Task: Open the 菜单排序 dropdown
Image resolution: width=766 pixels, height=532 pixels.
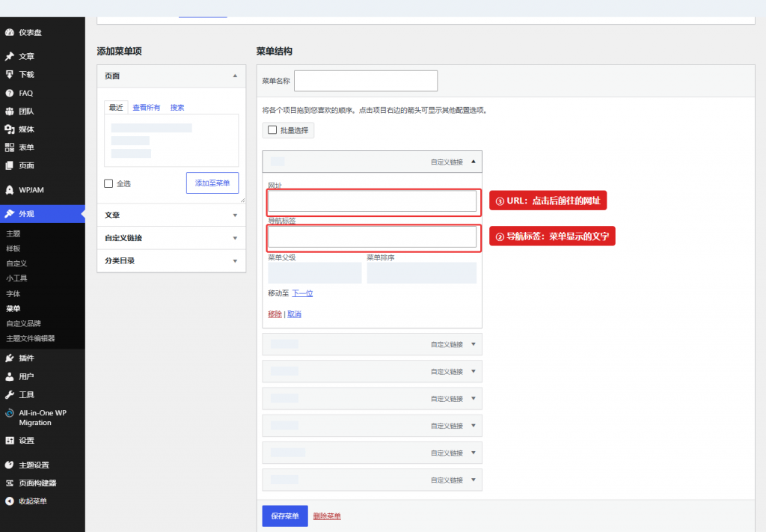Action: 422,272
